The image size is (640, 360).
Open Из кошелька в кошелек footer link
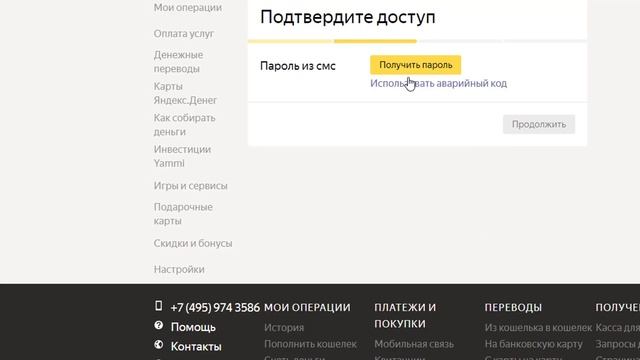tap(538, 327)
